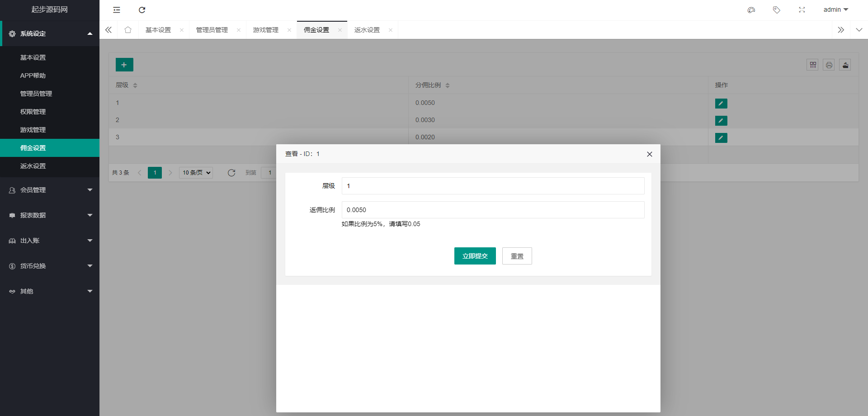
Task: Open the theme palette icon
Action: click(751, 10)
